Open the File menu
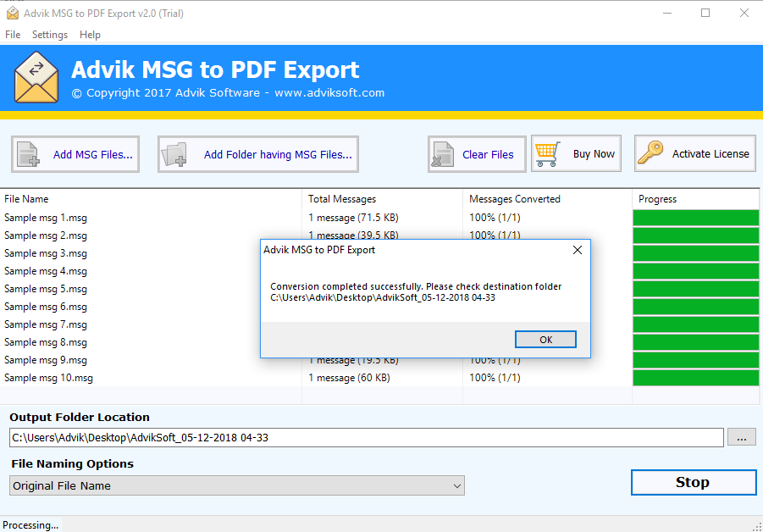763x532 pixels. tap(13, 35)
